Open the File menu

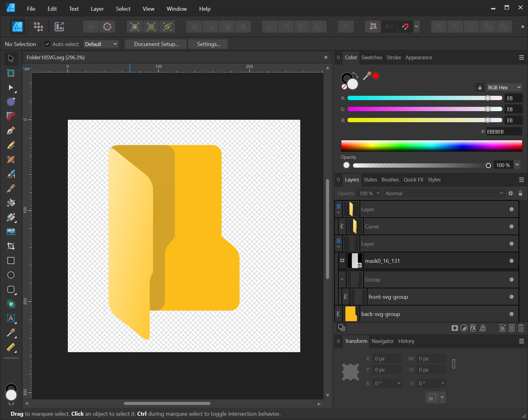[31, 9]
